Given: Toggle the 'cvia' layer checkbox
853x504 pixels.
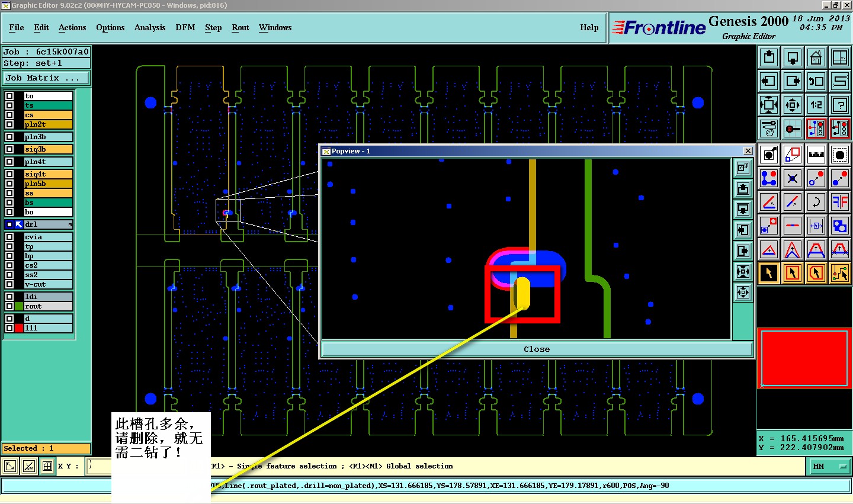Looking at the screenshot, I should click(9, 237).
